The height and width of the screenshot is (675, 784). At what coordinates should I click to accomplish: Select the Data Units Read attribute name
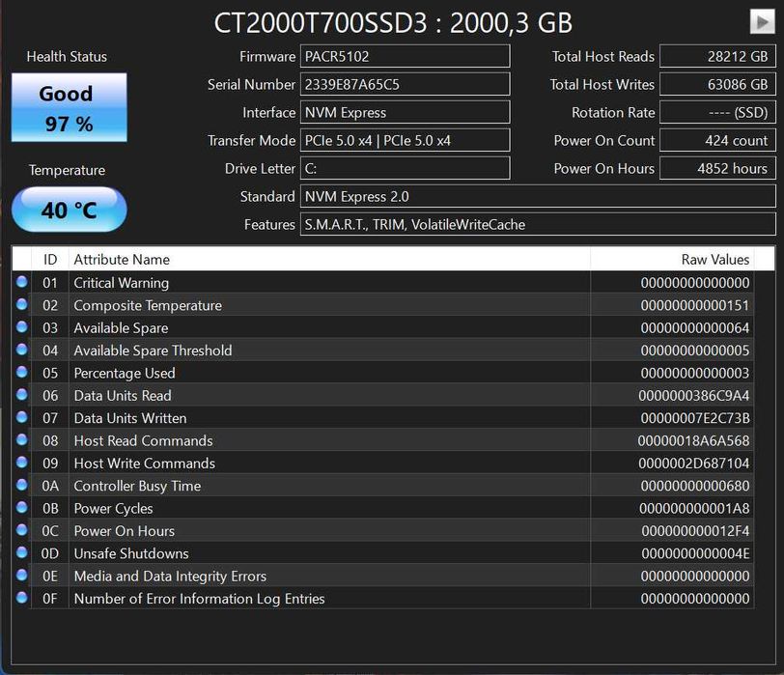point(123,396)
